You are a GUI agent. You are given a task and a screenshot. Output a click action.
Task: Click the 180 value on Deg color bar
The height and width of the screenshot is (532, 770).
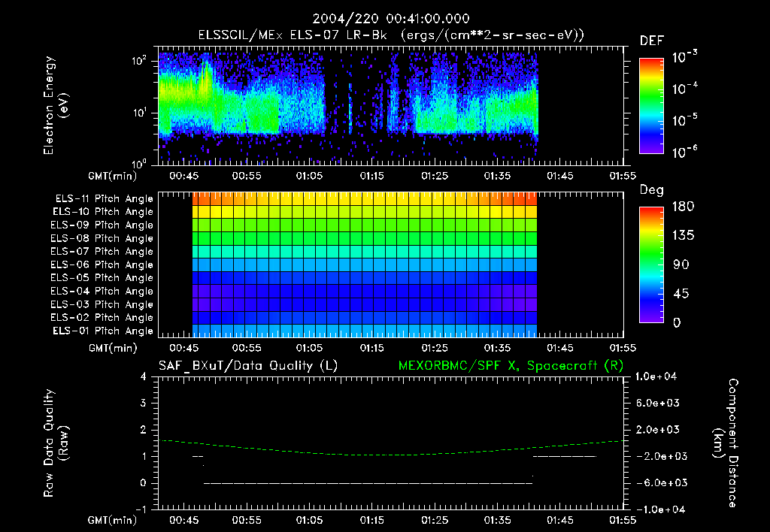pos(683,207)
